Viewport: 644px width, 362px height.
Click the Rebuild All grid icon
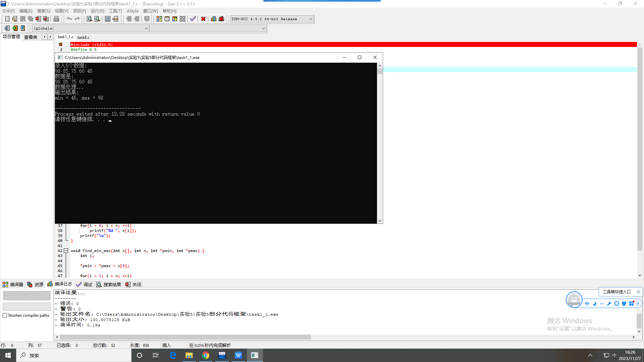[x=182, y=19]
